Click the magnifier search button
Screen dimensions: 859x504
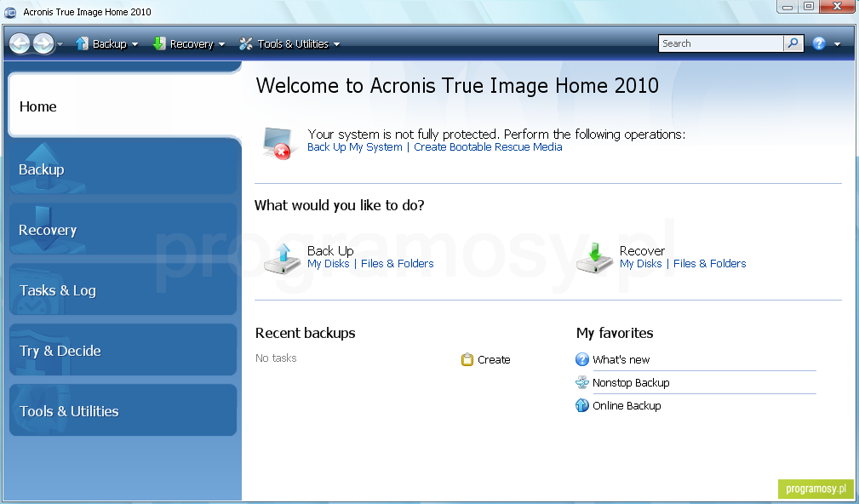793,43
